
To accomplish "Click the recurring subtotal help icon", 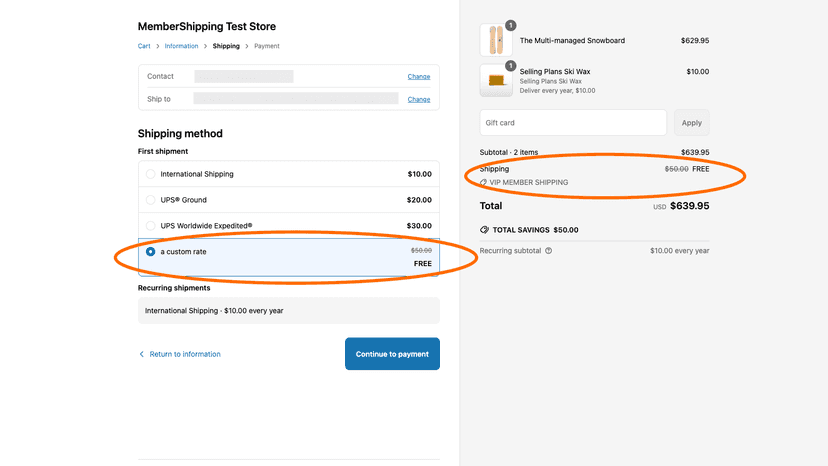I will pyautogui.click(x=549, y=251).
